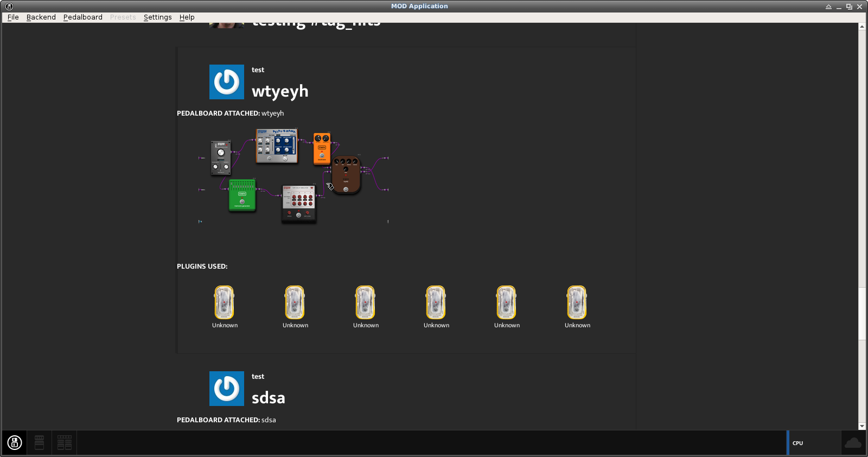Open the Pedalboard menu
Viewport: 868px width, 457px height.
click(x=83, y=17)
